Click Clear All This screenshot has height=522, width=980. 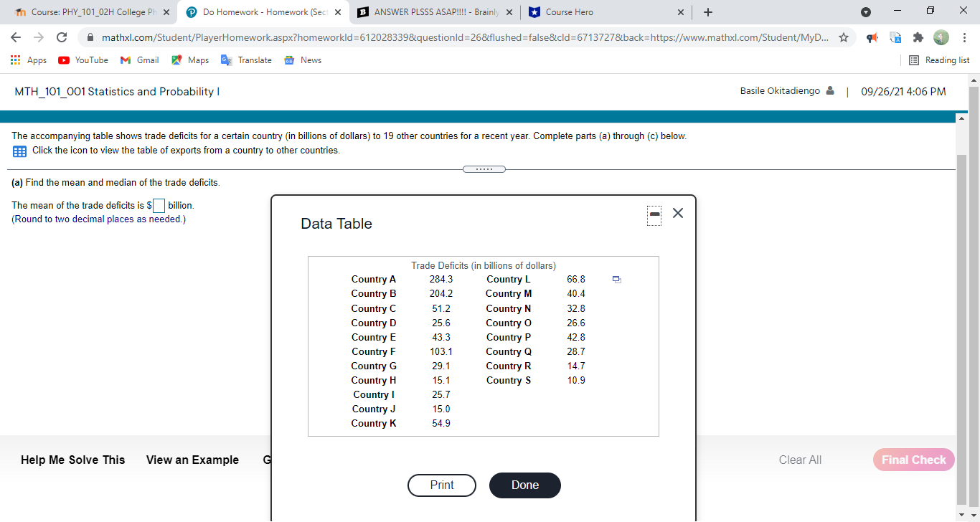[800, 460]
